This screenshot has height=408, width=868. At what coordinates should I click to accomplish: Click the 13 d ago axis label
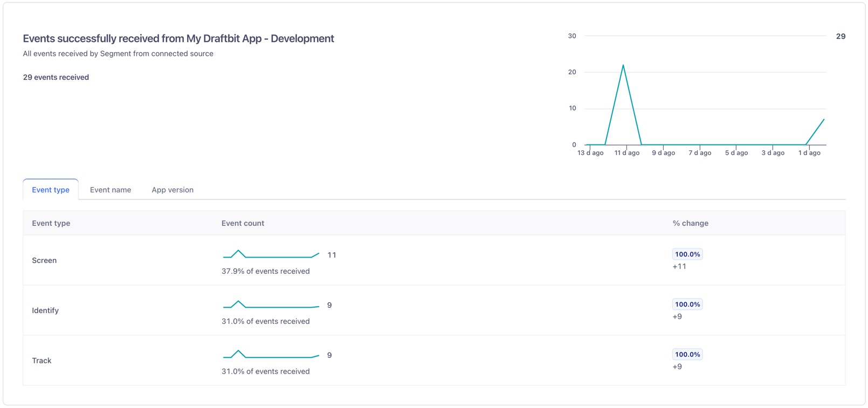[590, 153]
